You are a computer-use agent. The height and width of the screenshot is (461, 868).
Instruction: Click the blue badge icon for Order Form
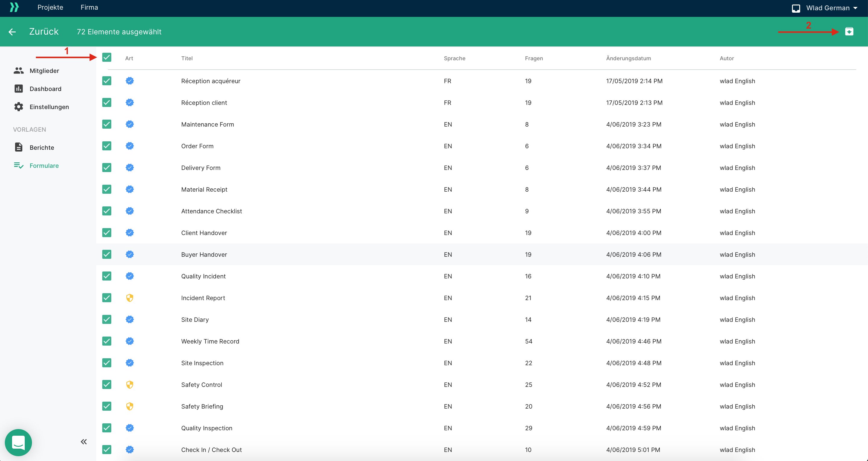pos(130,146)
